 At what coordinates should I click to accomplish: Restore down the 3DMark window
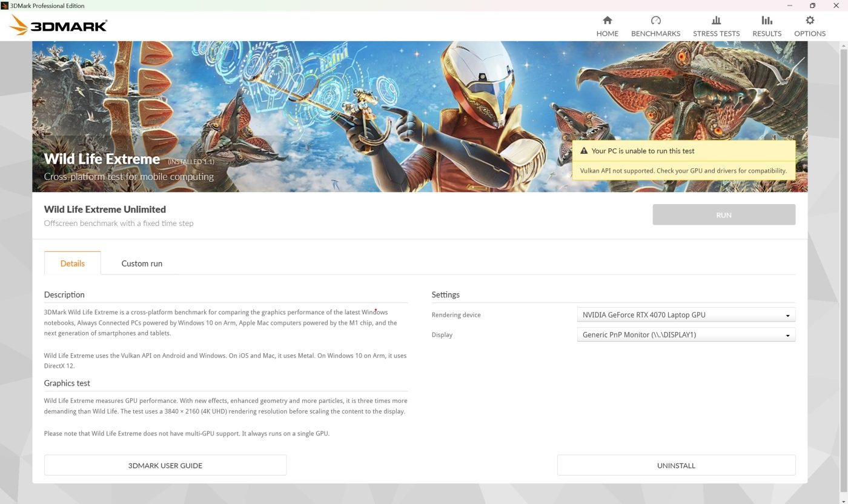pyautogui.click(x=812, y=5)
